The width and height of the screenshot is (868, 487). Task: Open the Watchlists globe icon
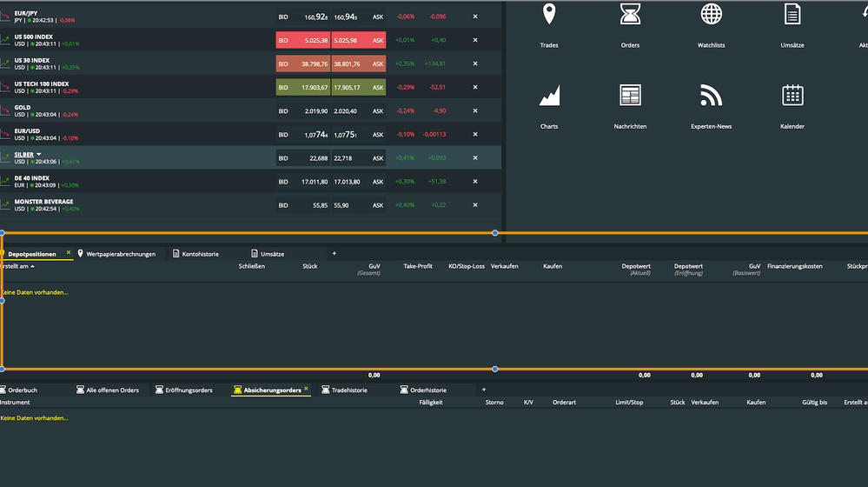pyautogui.click(x=711, y=16)
